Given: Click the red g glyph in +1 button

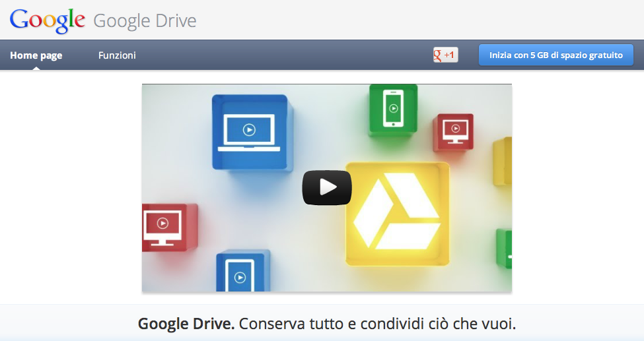Looking at the screenshot, I should [x=437, y=55].
